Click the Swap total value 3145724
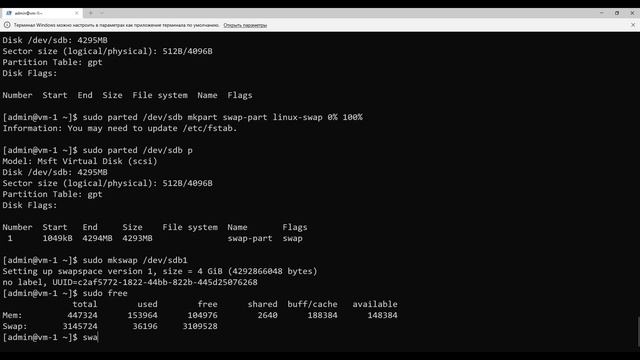640x360 pixels. [80, 326]
